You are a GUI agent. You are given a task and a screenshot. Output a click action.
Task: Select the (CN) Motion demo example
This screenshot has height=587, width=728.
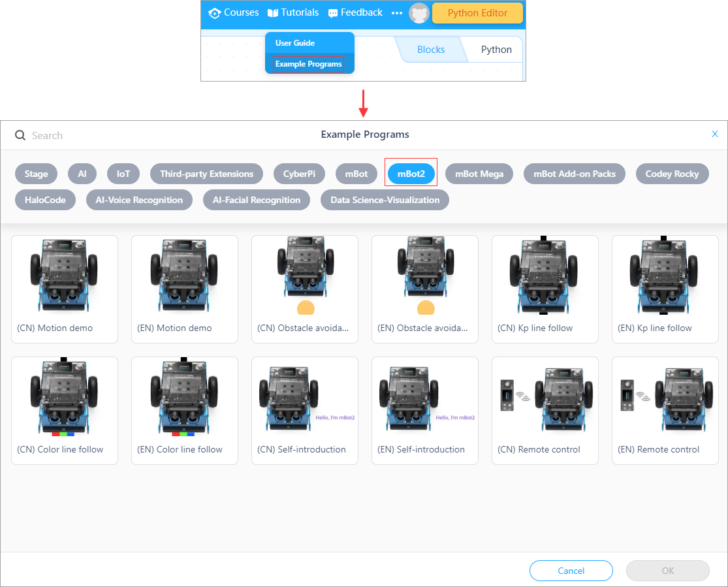(65, 289)
